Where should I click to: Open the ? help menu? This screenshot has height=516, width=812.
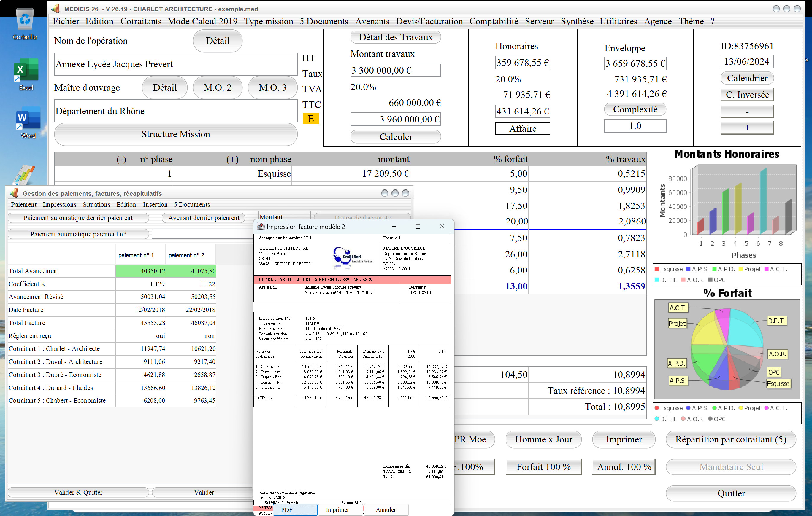click(712, 21)
